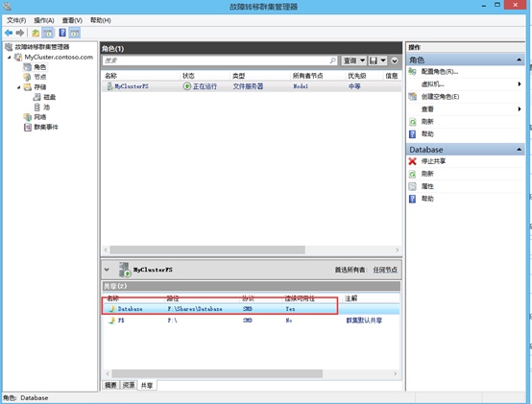532x404 pixels.
Task: Select the F$ share row
Action: (x=251, y=321)
